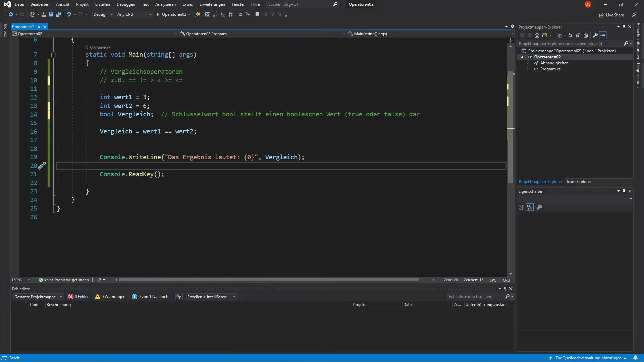The width and height of the screenshot is (644, 362).
Task: Undo the last edit with the undo arrow
Action: [x=69, y=14]
